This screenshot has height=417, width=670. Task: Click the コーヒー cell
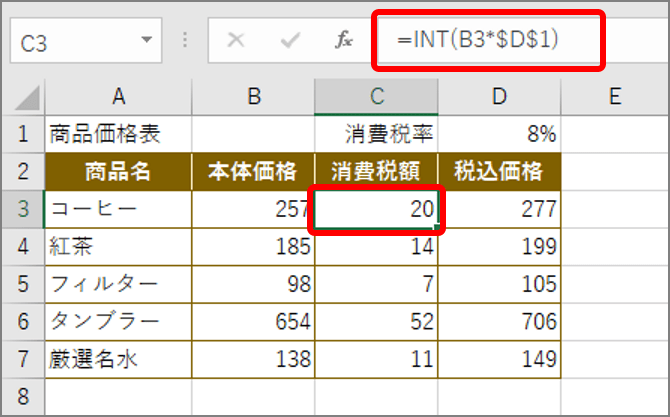118,209
